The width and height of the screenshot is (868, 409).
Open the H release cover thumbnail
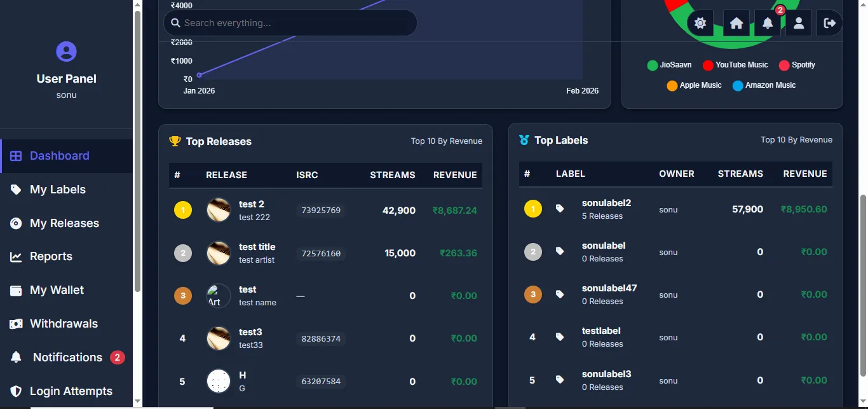(x=219, y=381)
